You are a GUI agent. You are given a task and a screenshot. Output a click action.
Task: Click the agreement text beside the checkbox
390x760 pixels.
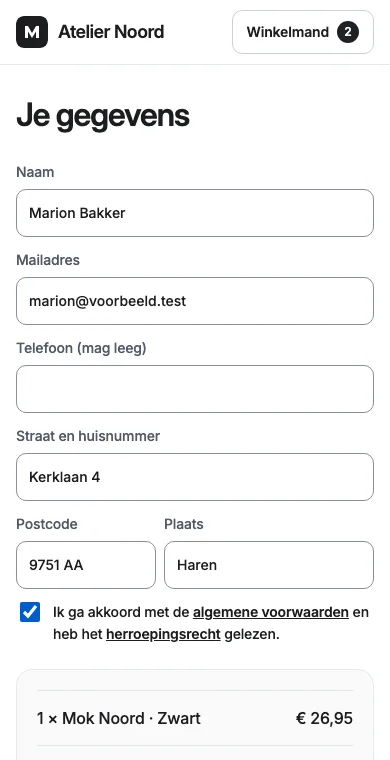click(x=211, y=623)
